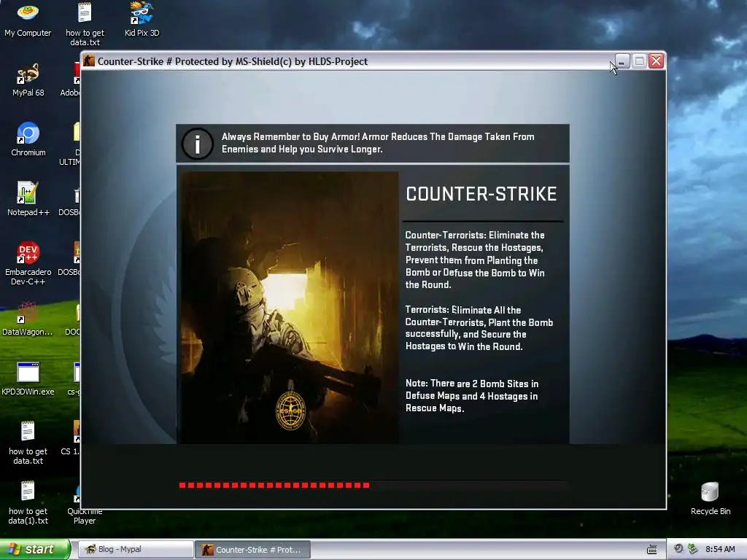Click the 'Always Remember to Buy Armor!' tip text

(378, 143)
